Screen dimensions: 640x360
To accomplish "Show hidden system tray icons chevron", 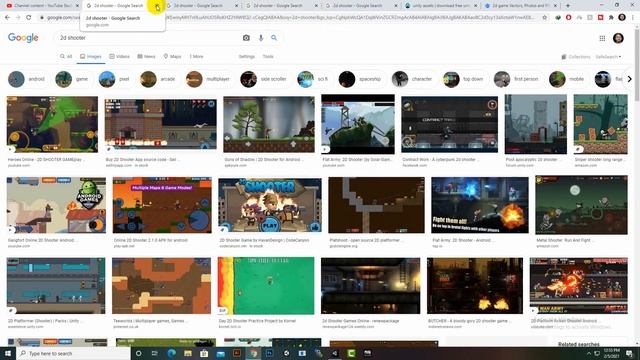I will pos(589,353).
